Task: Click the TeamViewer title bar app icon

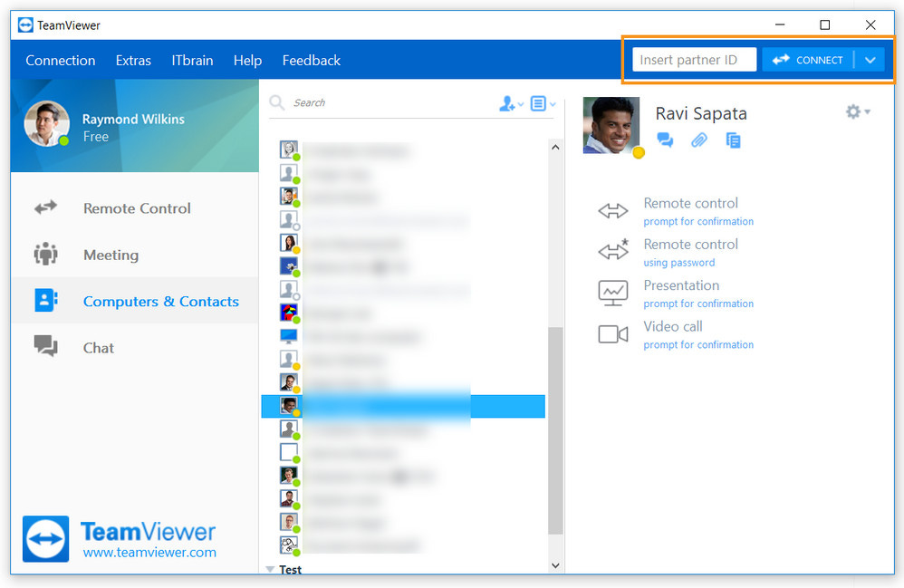Action: [x=25, y=25]
